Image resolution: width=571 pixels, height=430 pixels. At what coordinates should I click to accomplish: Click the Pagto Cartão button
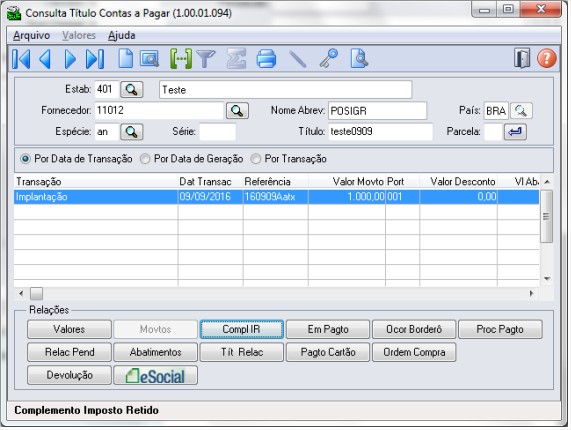(328, 352)
